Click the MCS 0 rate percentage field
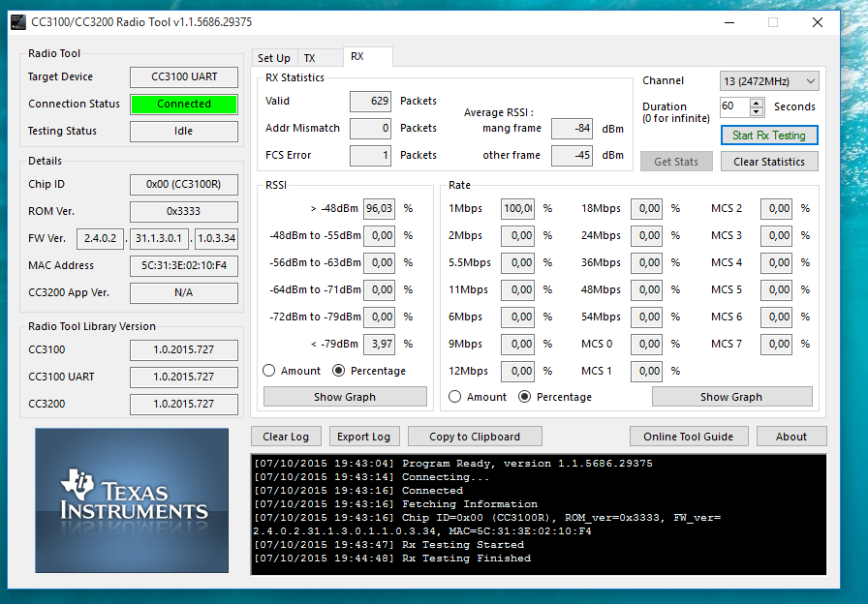 646,344
